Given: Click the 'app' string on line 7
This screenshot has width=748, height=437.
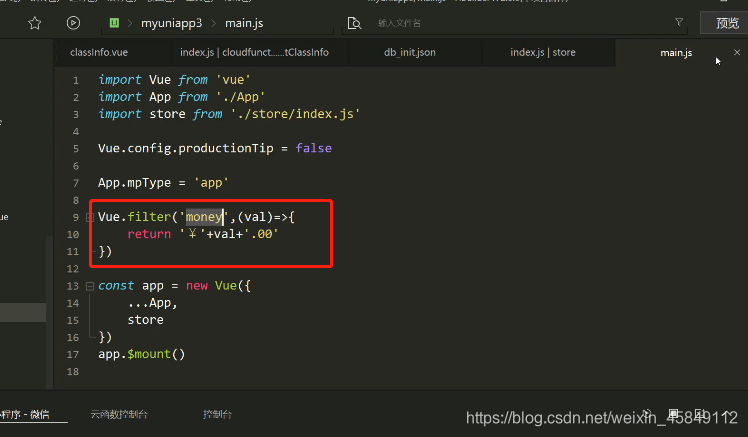Looking at the screenshot, I should [x=211, y=183].
